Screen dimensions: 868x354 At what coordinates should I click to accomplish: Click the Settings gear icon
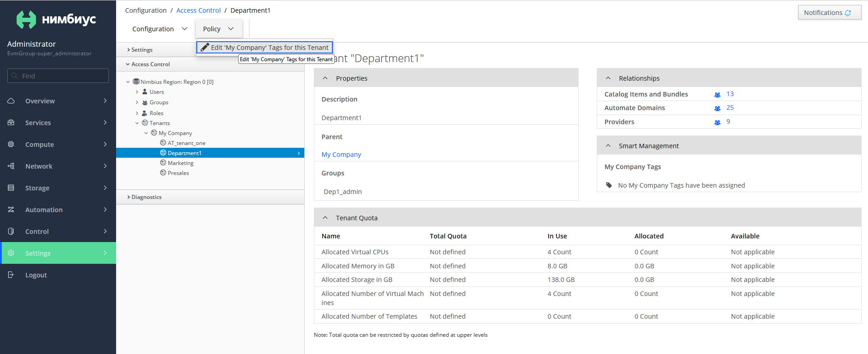pos(11,253)
